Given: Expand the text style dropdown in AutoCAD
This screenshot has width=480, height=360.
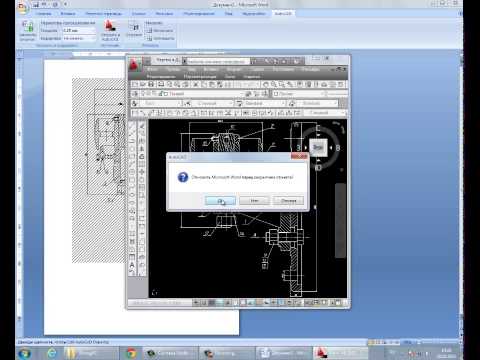Looking at the screenshot, I should [x=179, y=103].
